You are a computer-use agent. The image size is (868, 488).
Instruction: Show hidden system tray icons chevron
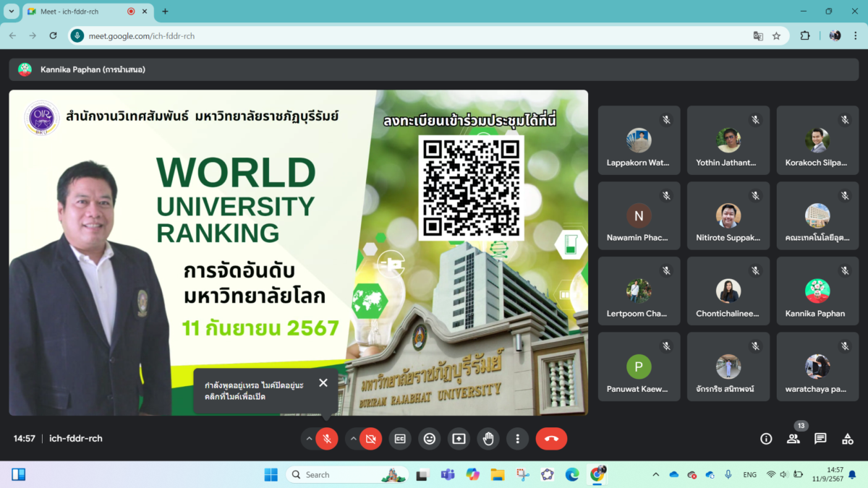[x=655, y=474]
